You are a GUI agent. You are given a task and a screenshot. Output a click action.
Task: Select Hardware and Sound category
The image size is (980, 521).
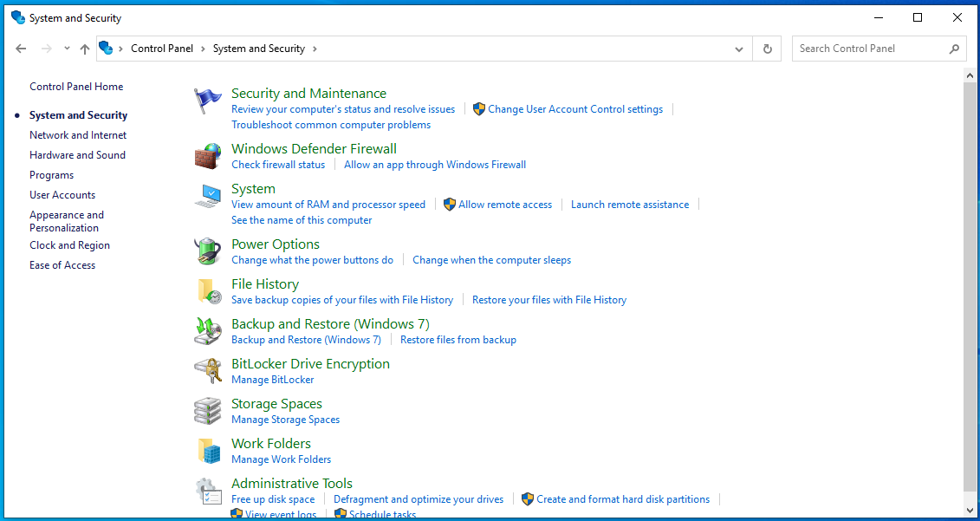coord(77,155)
